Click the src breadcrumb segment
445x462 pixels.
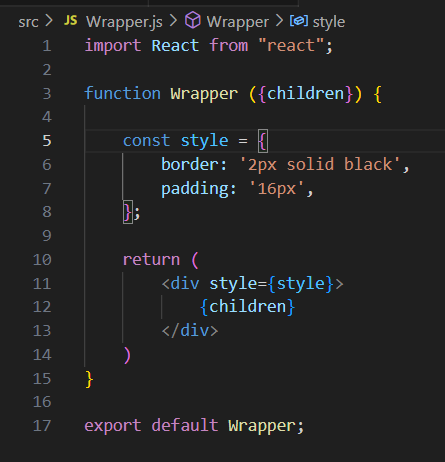(28, 22)
